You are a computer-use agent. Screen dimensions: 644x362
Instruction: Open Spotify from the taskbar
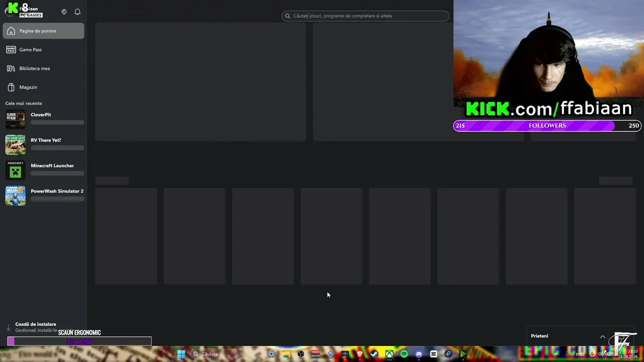pos(404,354)
